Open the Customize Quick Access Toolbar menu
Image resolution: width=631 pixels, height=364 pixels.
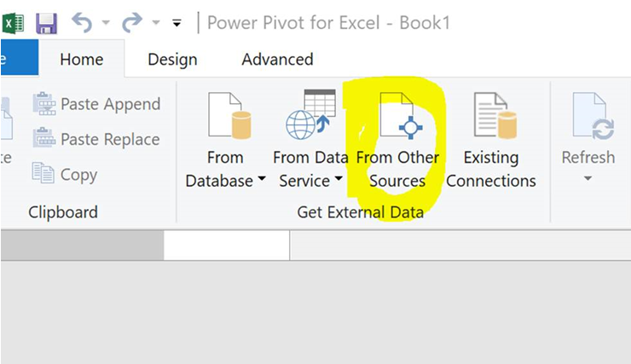point(177,23)
